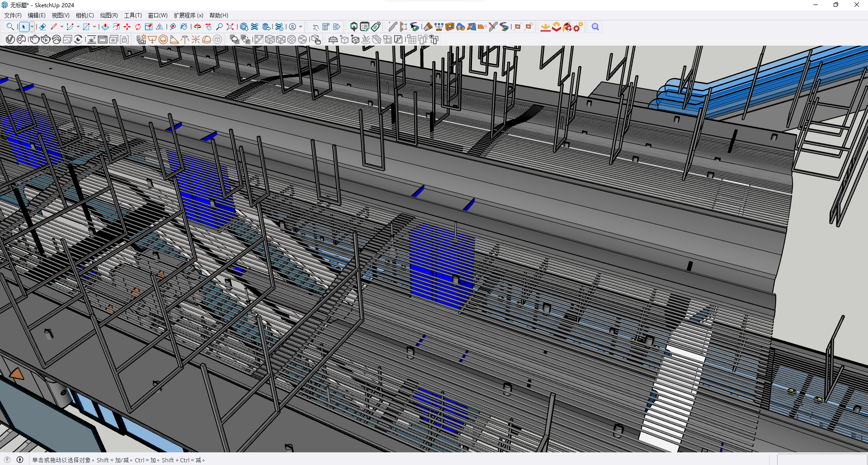Click the info icon in status bar

pos(20,460)
